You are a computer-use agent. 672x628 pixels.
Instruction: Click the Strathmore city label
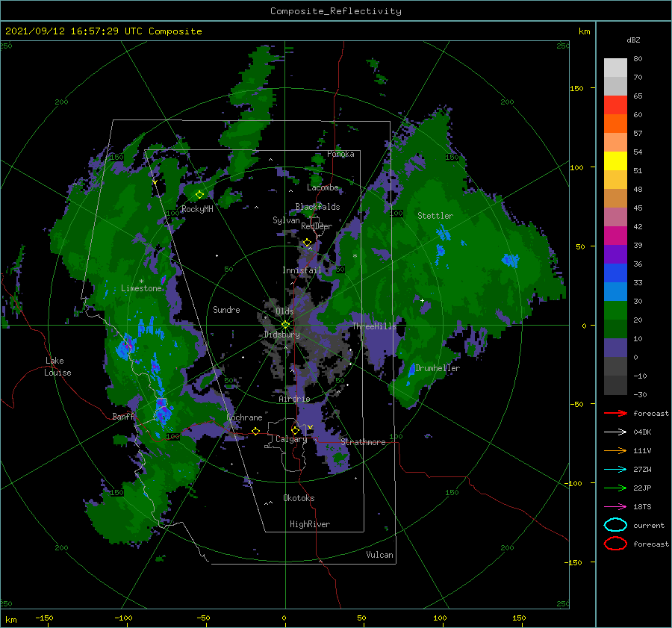click(x=363, y=442)
